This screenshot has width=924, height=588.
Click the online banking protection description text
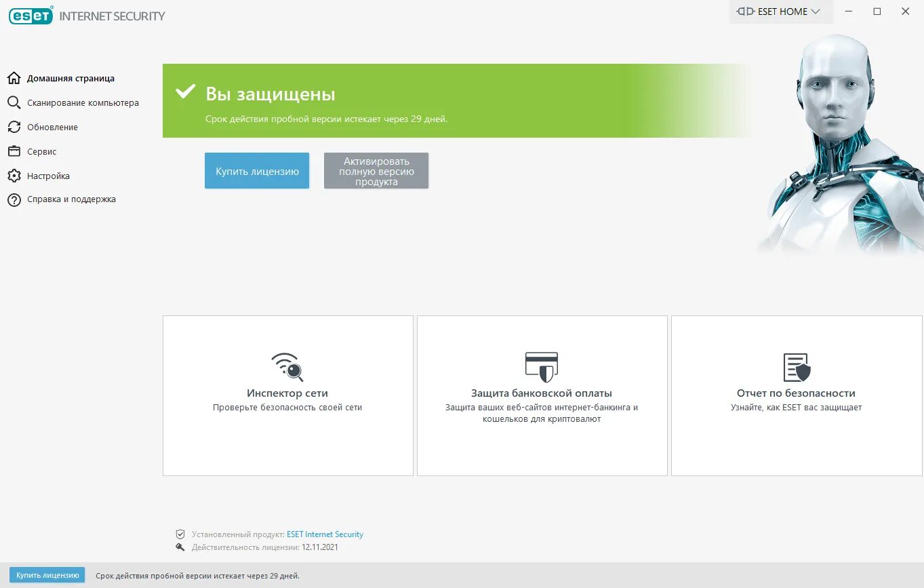pos(542,414)
